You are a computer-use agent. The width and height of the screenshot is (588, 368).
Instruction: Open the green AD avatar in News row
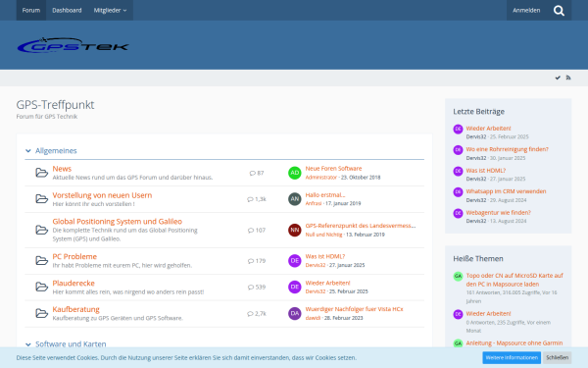295,173
